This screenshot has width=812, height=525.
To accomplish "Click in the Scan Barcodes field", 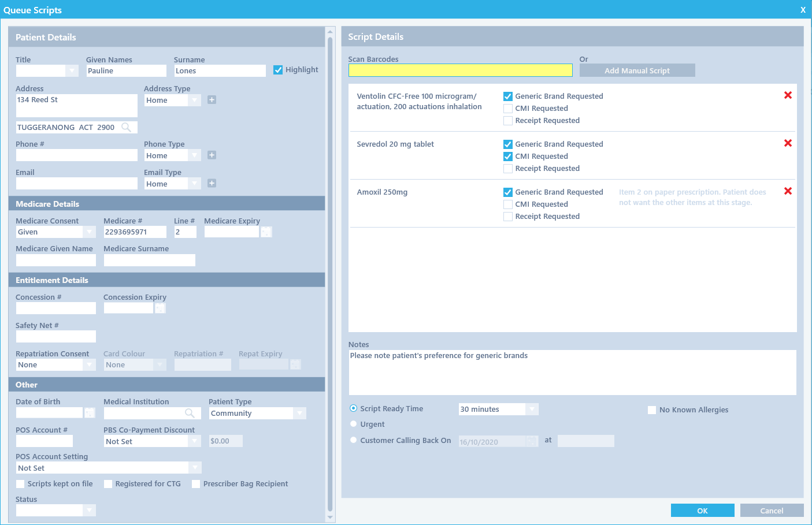I will [460, 70].
